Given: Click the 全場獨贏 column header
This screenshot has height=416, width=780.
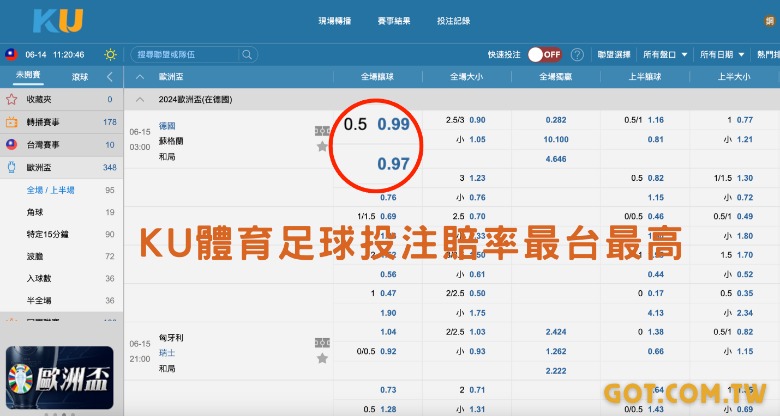Looking at the screenshot, I should 556,77.
